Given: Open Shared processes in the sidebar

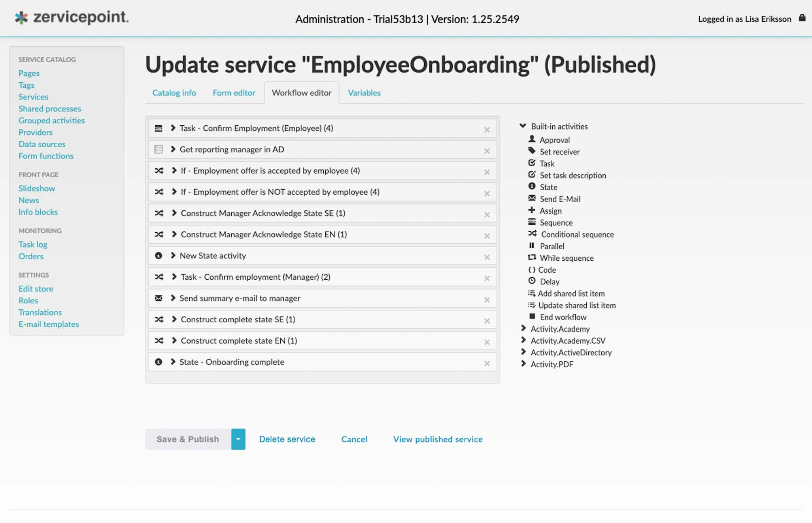Looking at the screenshot, I should 49,109.
